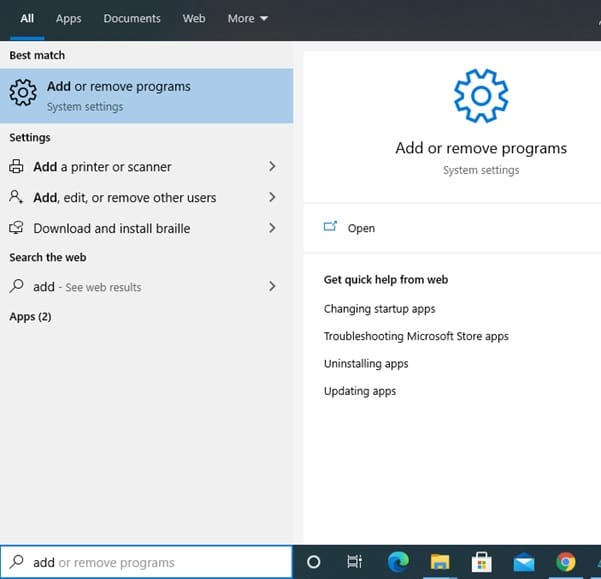Click the user icon beside Add, edit, or remove users
This screenshot has width=601, height=579.
[16, 197]
